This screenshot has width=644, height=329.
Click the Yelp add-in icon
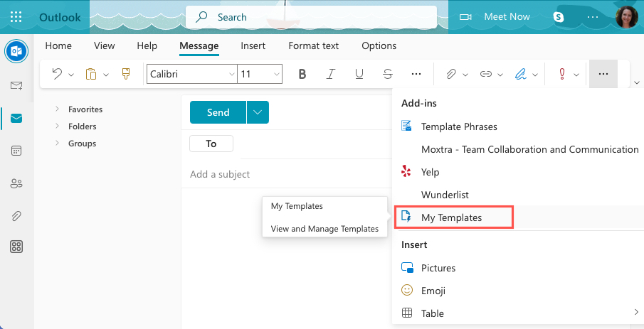[x=406, y=171]
